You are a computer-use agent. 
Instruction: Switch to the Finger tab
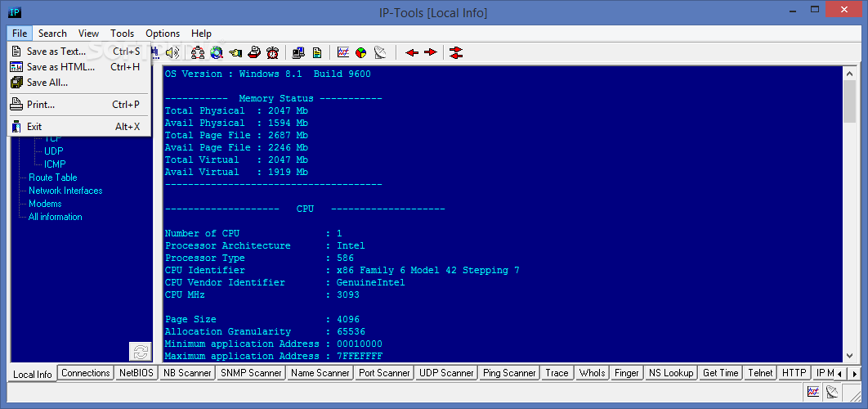click(627, 373)
